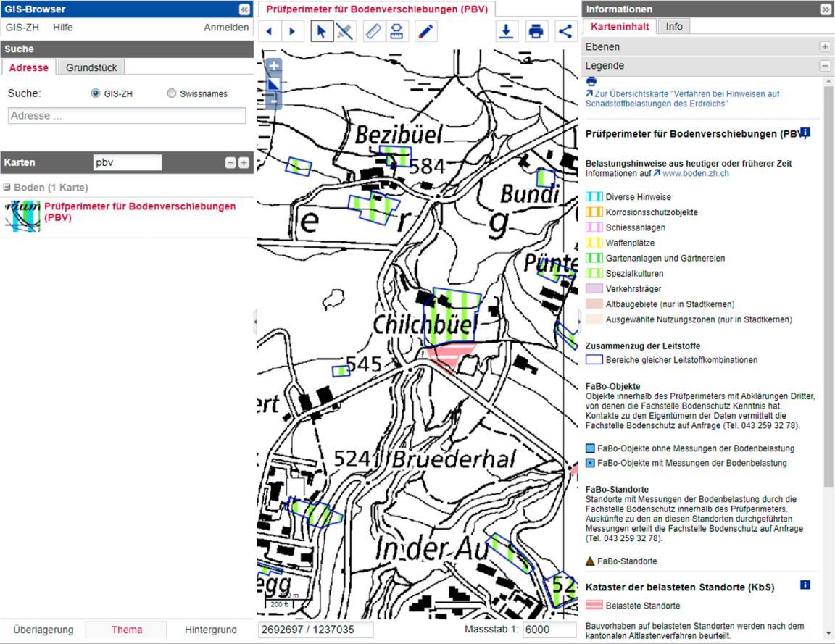Click the download map icon
The image size is (835, 644).
tap(507, 32)
